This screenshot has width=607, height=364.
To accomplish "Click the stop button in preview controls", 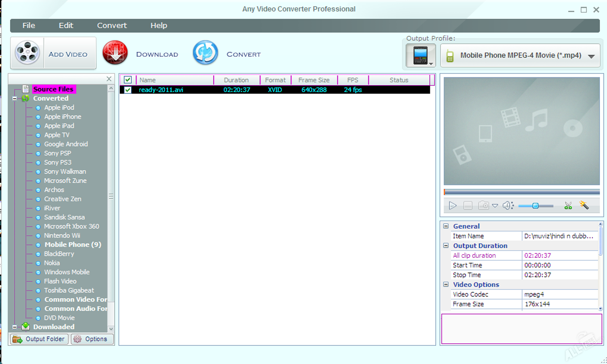I will [468, 206].
